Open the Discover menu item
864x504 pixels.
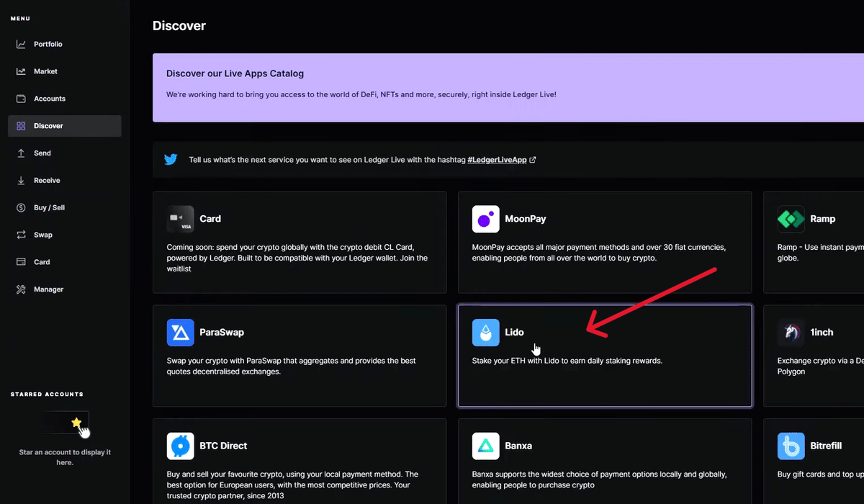48,126
